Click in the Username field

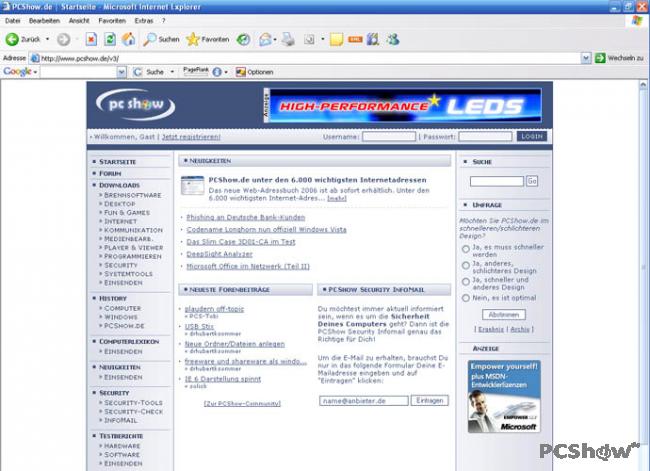[x=389, y=136]
